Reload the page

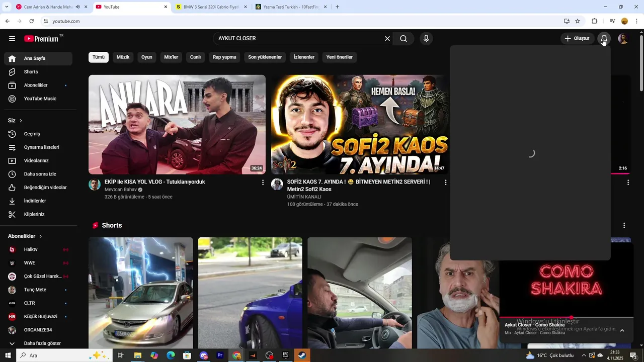click(x=31, y=21)
